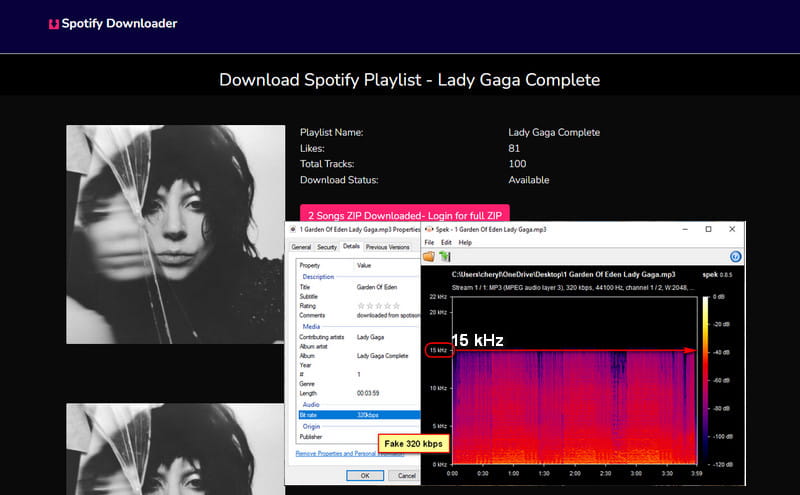The image size is (800, 495).
Task: Click the Comments value in Properties
Action: (388, 315)
